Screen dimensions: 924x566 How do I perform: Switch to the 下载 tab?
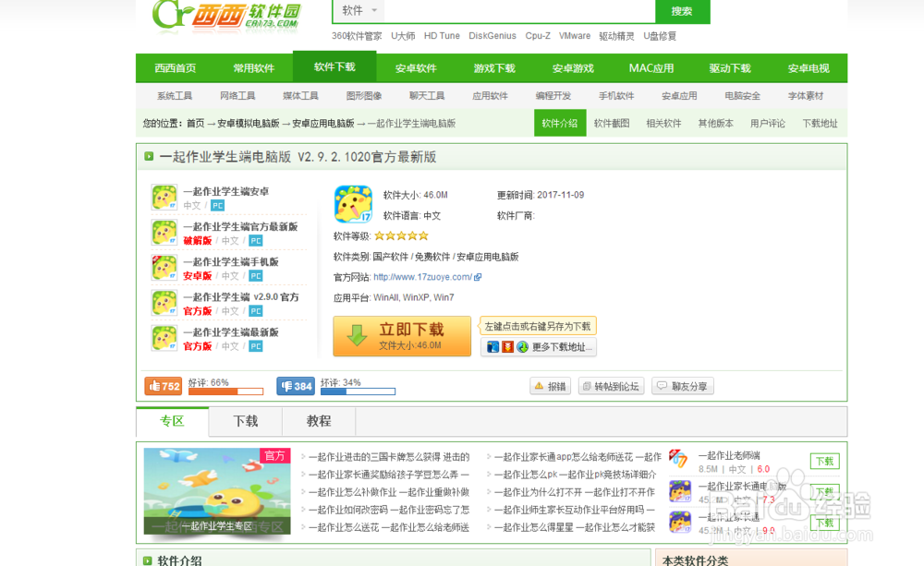point(245,421)
